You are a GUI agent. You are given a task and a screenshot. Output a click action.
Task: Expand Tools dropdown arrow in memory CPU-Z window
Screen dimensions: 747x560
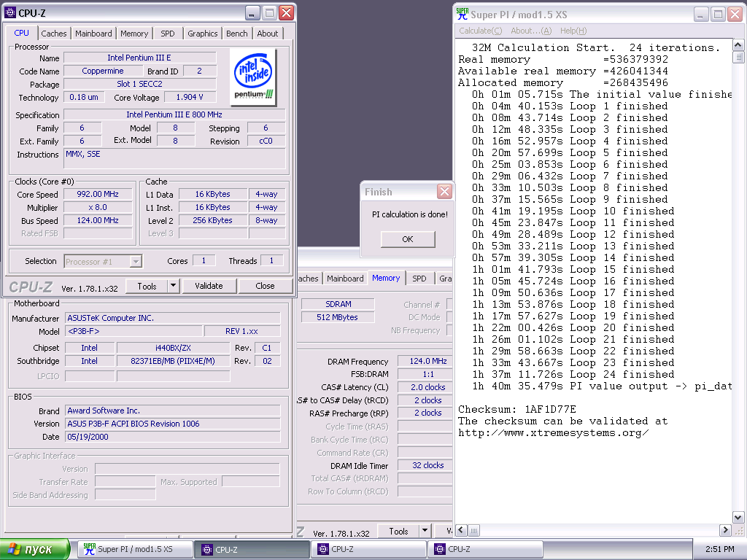[425, 531]
